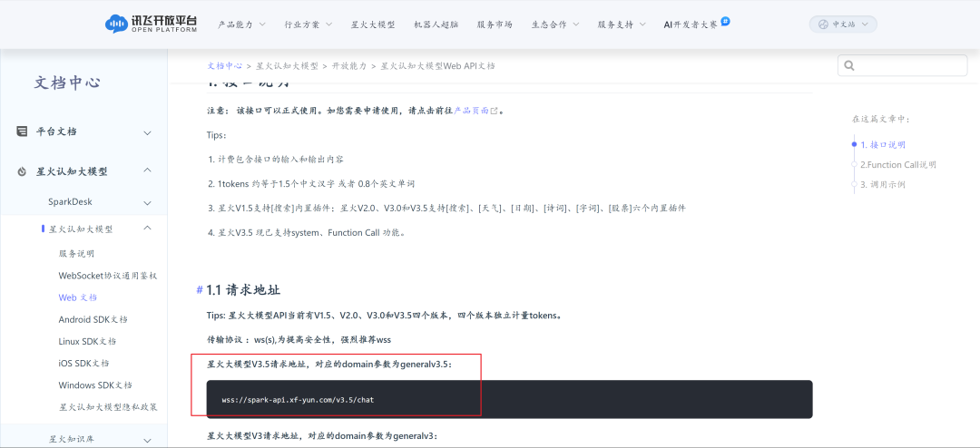Click the 文档中心 breadcrumb link
The width and height of the screenshot is (980, 448).
(224, 65)
